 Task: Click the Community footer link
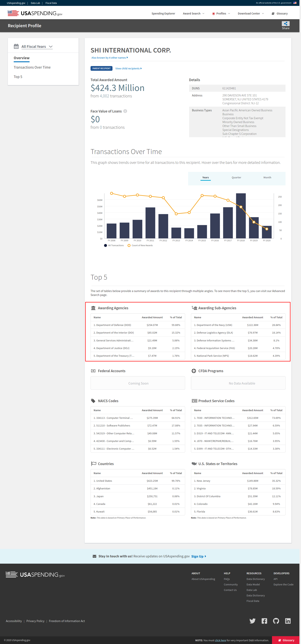230,584
